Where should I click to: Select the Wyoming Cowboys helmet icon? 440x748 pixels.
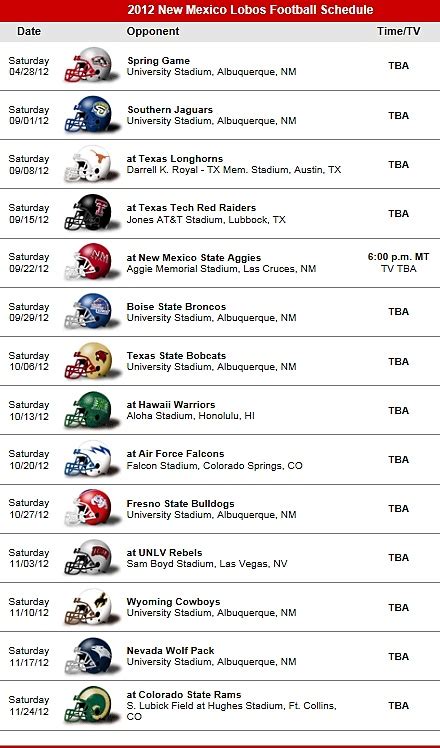point(89,606)
